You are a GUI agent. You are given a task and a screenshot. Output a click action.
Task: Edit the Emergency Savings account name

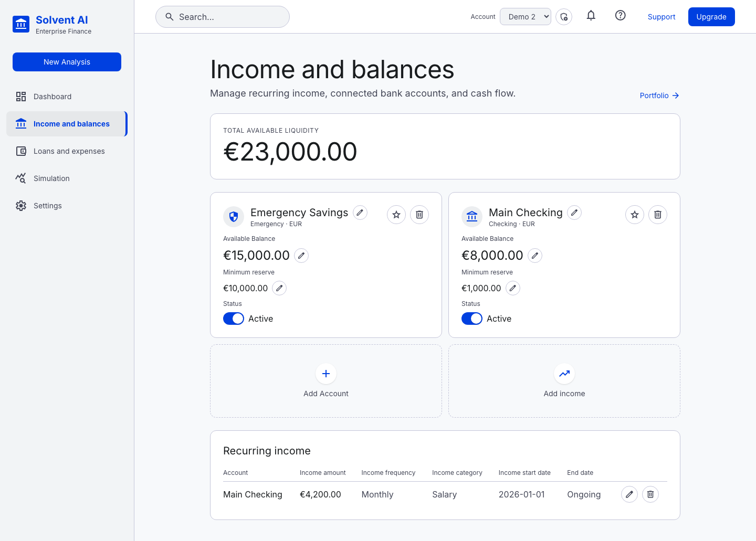tap(360, 213)
